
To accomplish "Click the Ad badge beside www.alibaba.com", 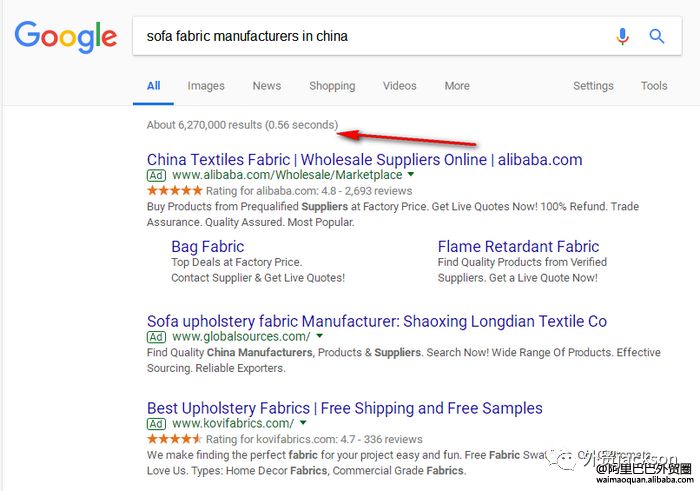I will click(156, 175).
